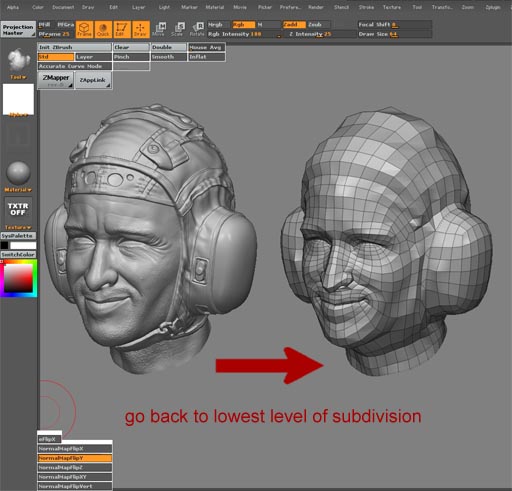Open the Zplugin menu
The height and width of the screenshot is (491, 512).
pyautogui.click(x=493, y=7)
